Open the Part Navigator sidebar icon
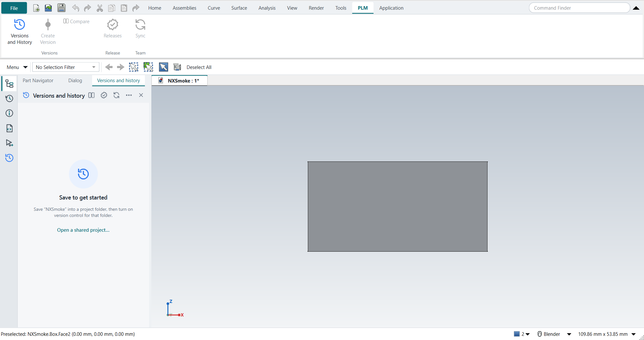The width and height of the screenshot is (644, 340). click(x=9, y=84)
